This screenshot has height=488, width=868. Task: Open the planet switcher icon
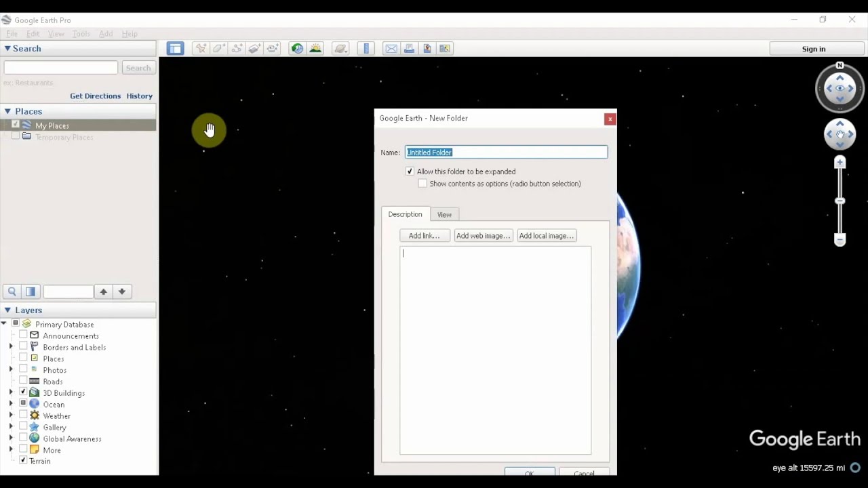point(340,48)
